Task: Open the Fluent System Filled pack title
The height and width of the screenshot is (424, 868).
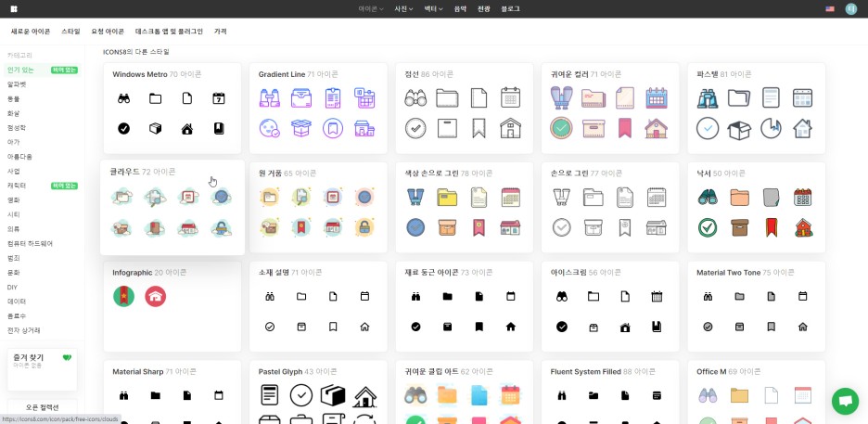Action: [x=586, y=371]
